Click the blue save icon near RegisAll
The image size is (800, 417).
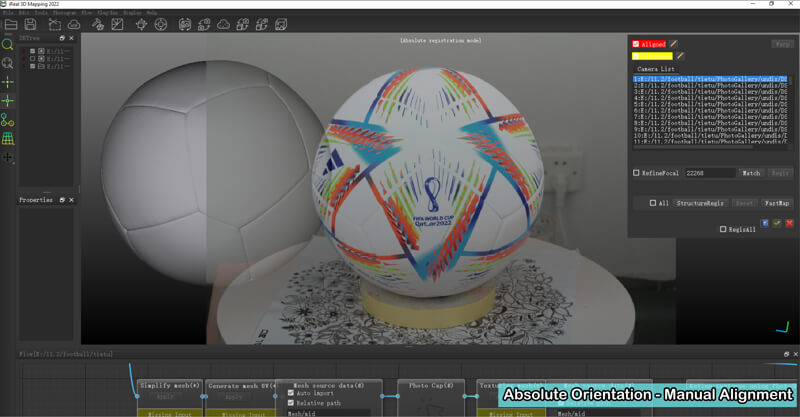(765, 223)
